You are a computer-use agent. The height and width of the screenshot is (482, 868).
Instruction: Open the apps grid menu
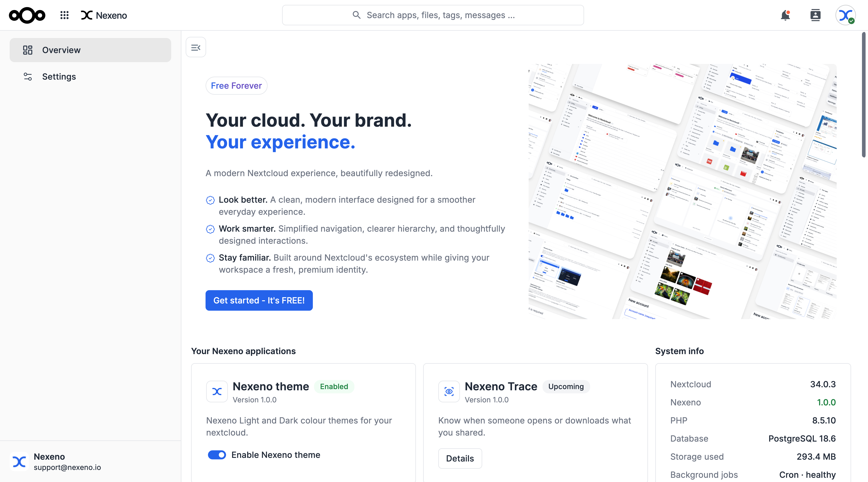click(64, 15)
